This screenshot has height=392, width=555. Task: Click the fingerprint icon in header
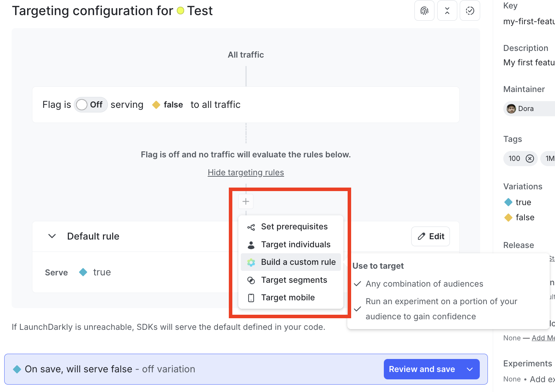(425, 11)
